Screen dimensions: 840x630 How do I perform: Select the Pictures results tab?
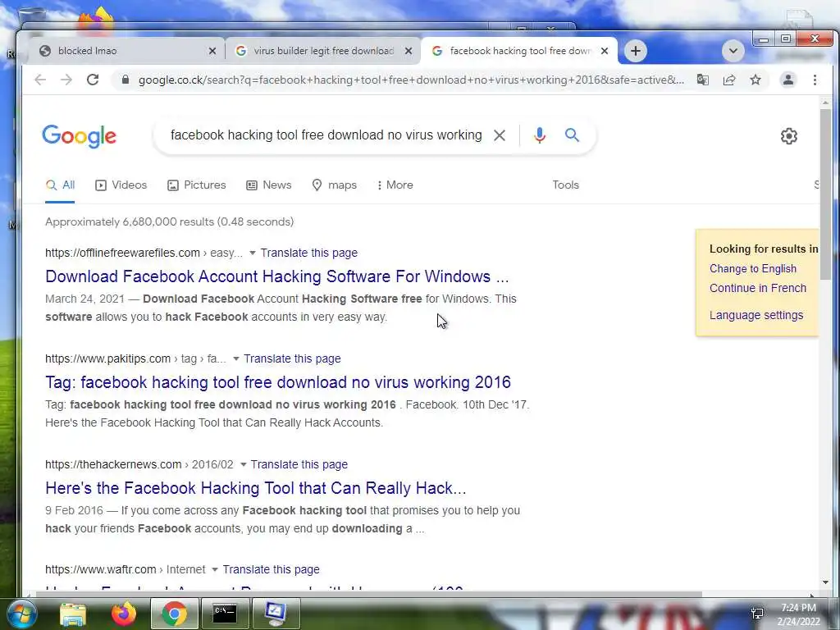[x=197, y=185]
